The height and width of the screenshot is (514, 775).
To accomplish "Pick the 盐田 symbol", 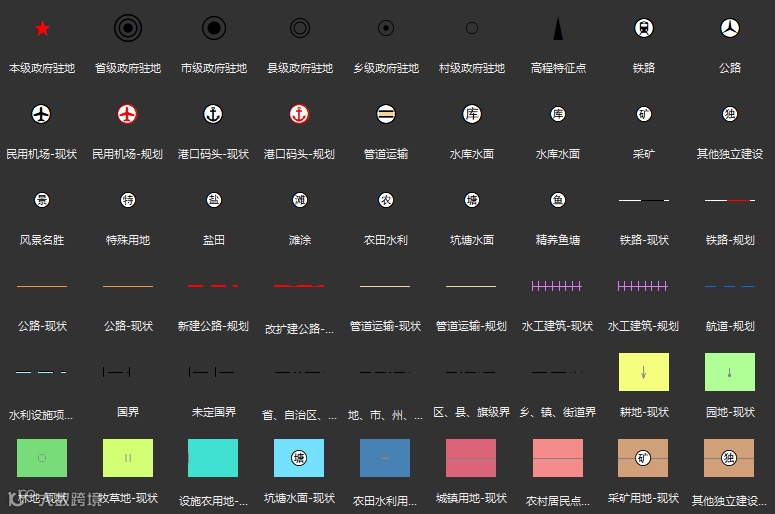I will click(x=214, y=200).
